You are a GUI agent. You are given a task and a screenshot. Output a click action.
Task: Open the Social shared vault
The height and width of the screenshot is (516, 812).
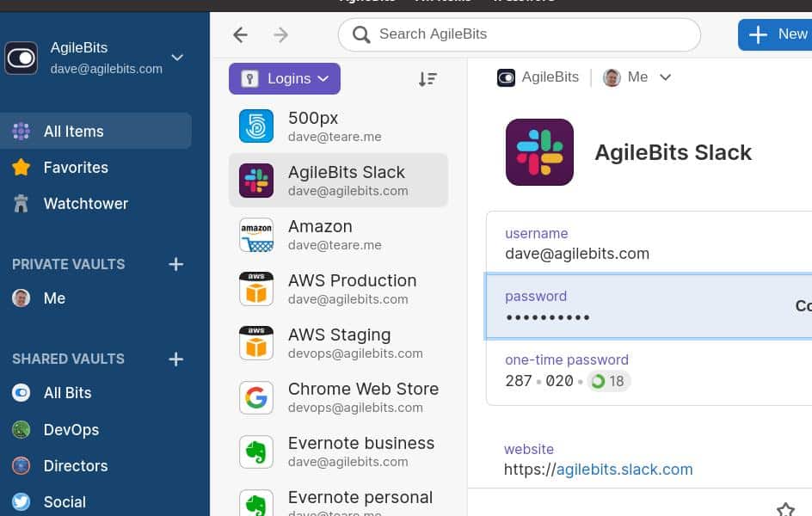[x=49, y=501]
